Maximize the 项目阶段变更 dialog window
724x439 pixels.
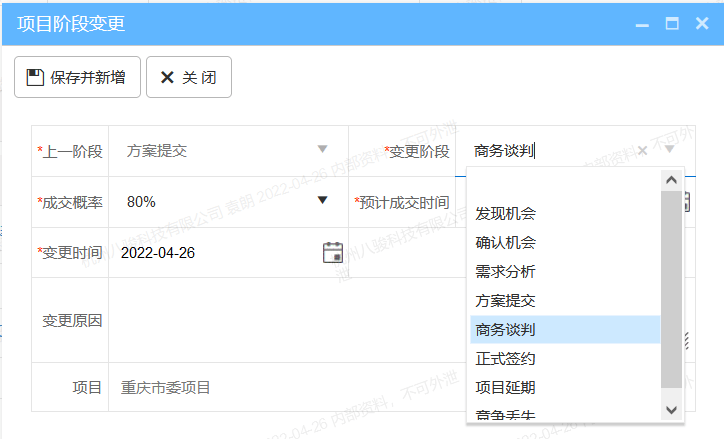(672, 24)
